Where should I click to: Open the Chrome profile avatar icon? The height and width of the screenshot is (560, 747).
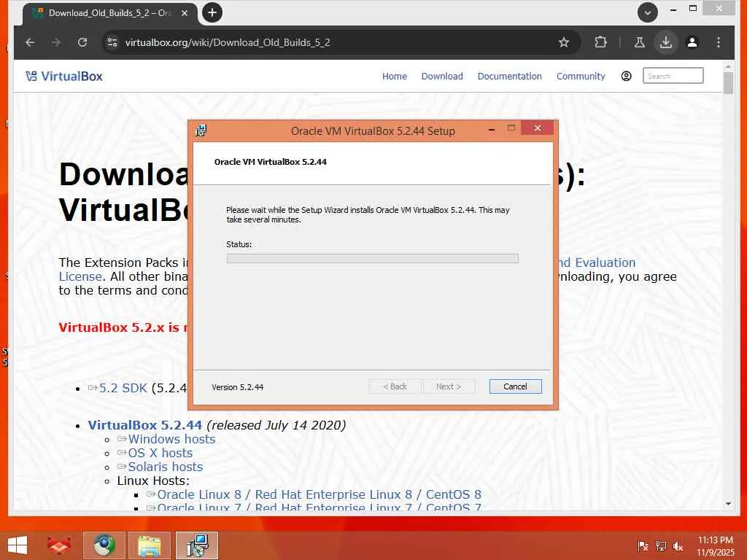(692, 42)
